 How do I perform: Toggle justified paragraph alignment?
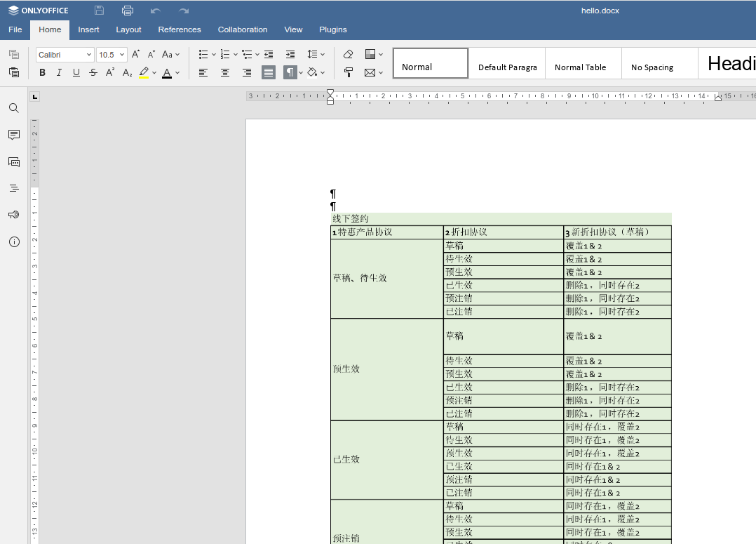[268, 72]
